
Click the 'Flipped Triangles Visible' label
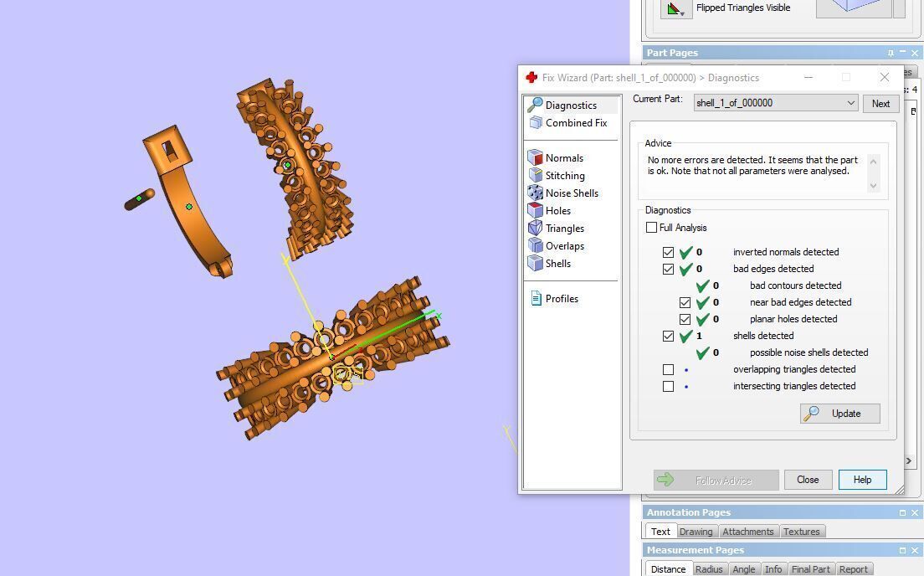coord(743,8)
